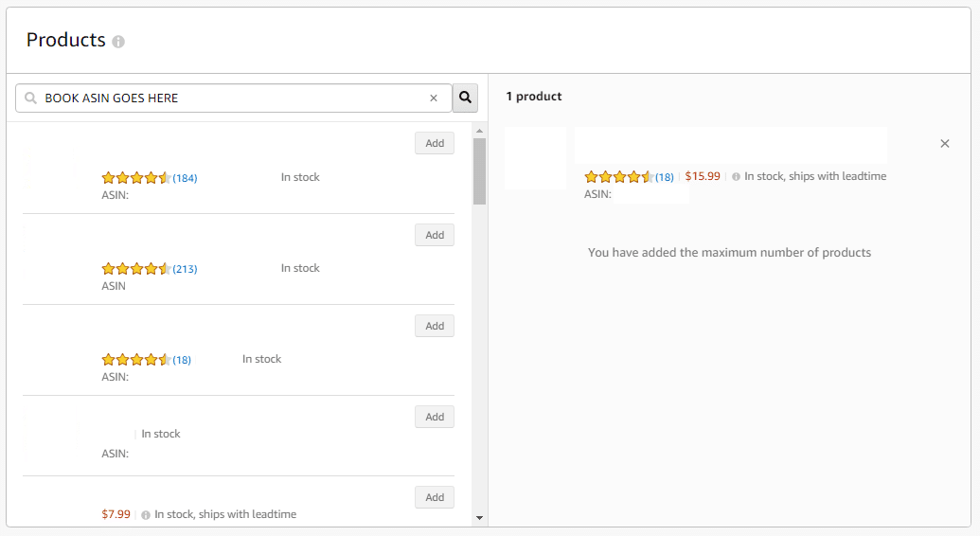Remove the added $15.99 product

(944, 144)
